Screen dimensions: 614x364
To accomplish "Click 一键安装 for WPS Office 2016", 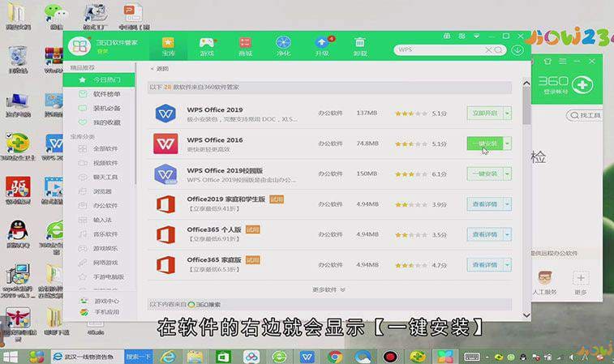I will click(x=485, y=143).
